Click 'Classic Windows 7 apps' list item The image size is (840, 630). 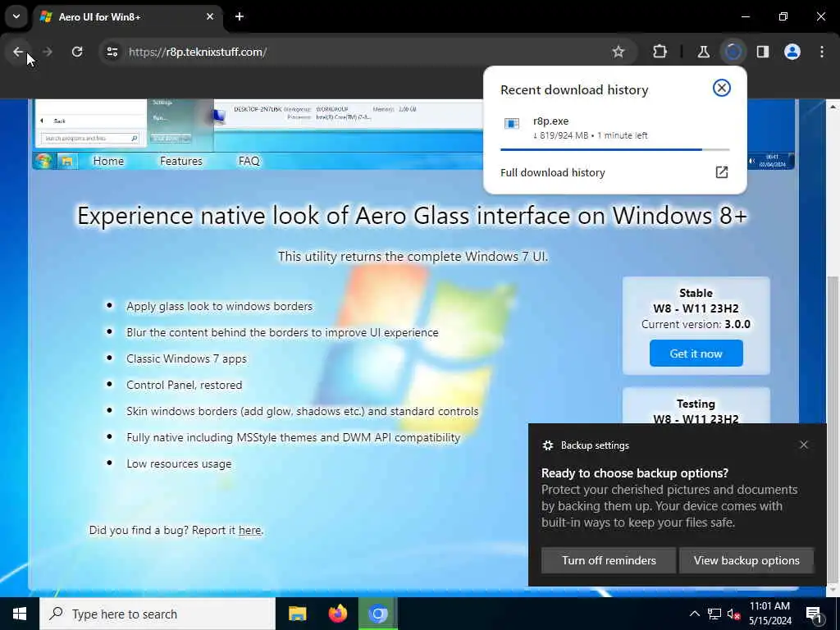click(186, 359)
